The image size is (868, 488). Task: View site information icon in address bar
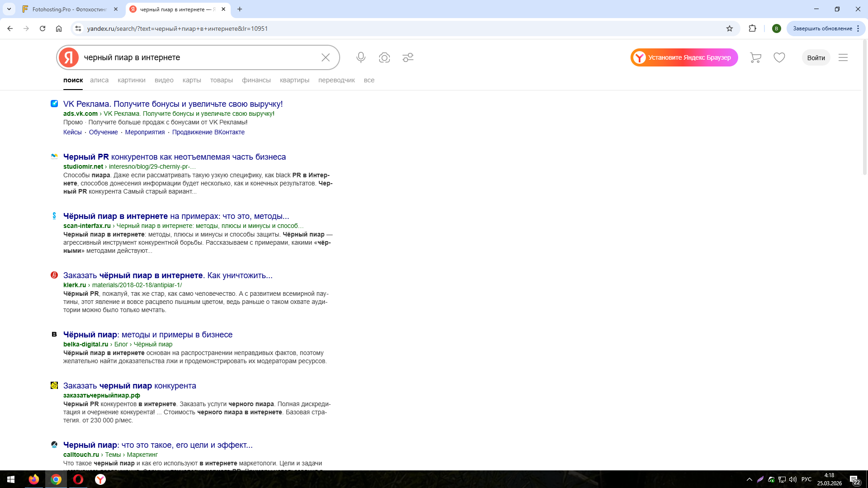[x=78, y=28]
